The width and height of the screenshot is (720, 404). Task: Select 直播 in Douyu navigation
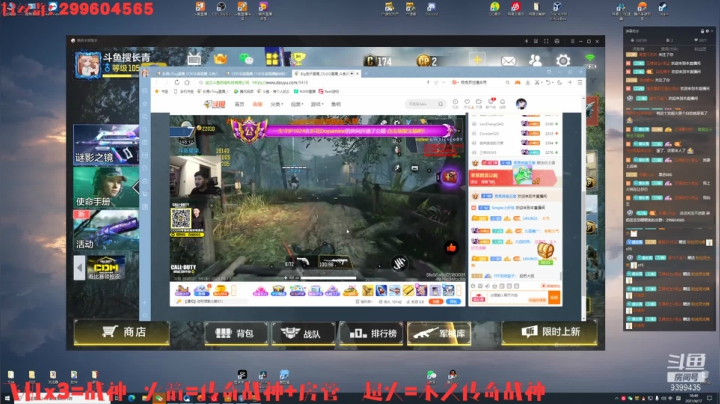click(257, 104)
